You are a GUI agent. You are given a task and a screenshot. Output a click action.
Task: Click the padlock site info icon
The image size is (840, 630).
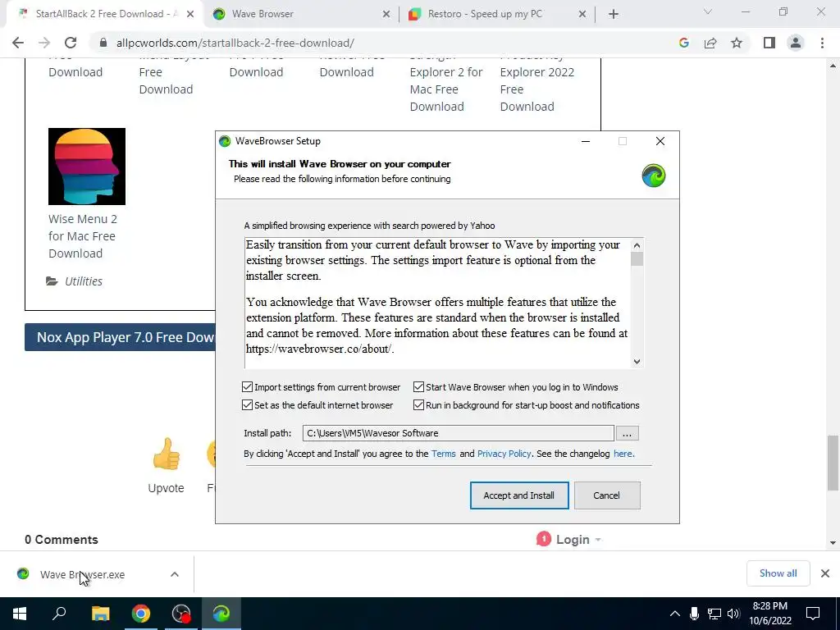[103, 43]
